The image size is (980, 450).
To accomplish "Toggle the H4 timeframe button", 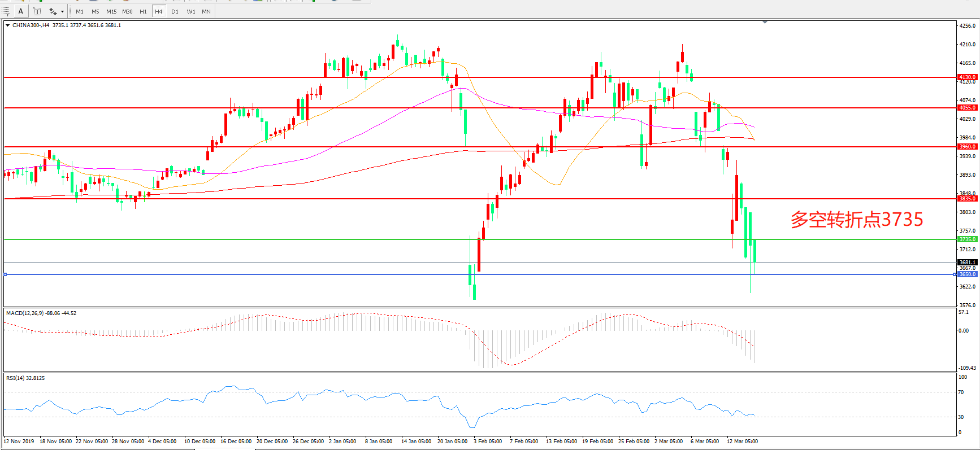I will pos(159,11).
